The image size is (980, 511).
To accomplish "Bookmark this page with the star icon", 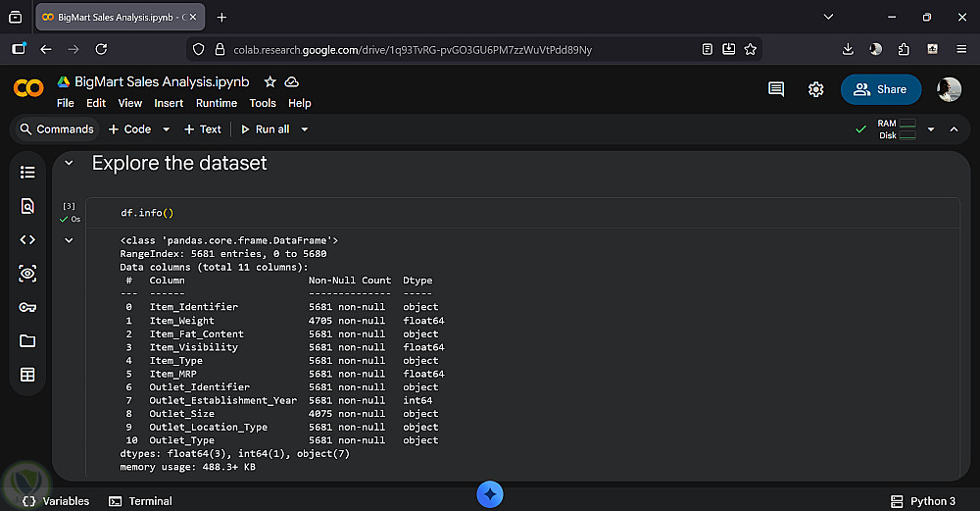I will 751,49.
